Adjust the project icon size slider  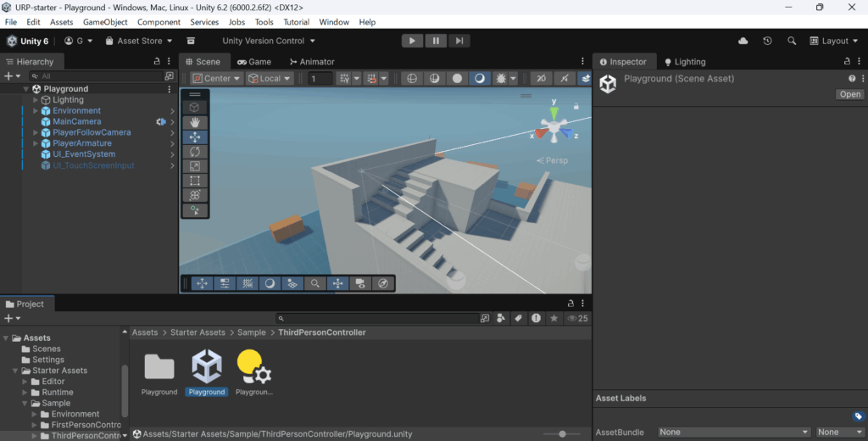[563, 434]
